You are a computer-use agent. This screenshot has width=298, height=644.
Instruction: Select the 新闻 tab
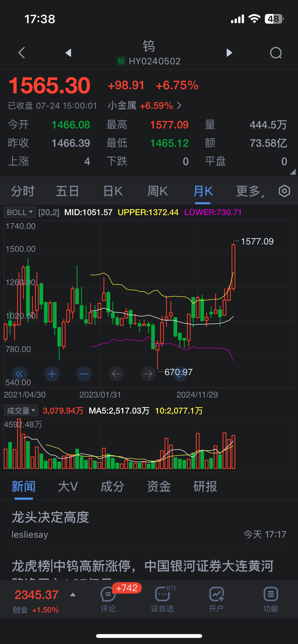(24, 487)
